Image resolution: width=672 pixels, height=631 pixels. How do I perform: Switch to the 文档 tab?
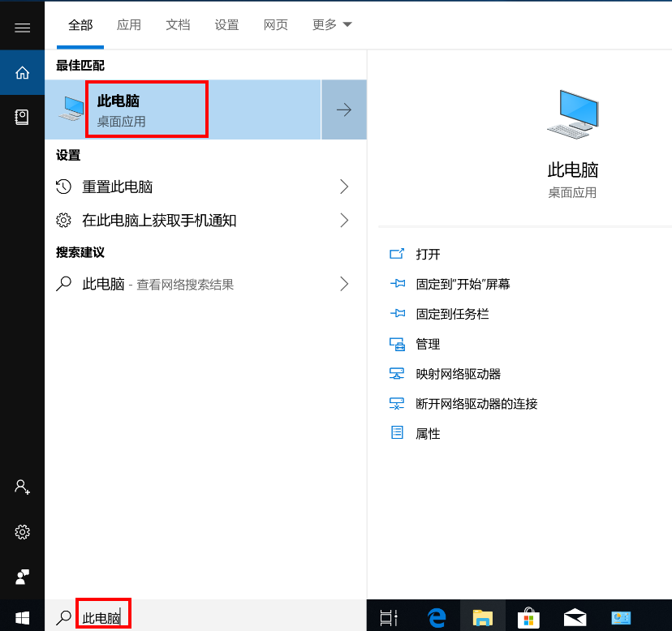point(178,25)
